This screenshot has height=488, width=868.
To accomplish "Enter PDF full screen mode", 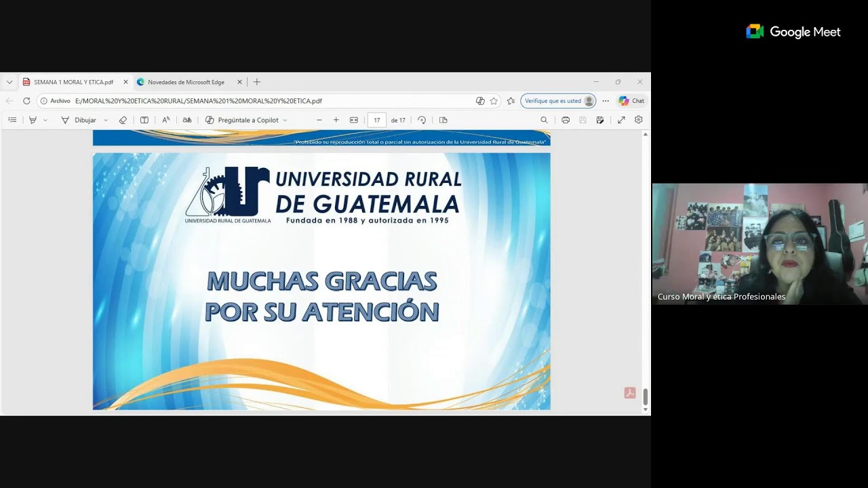I will (621, 120).
